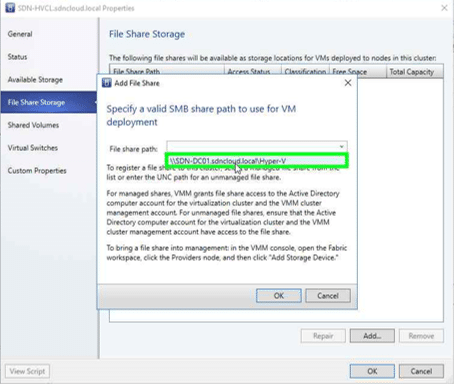Confirm with OK in Add File Share dialog
Screen dimensions: 454x384
pos(279,296)
